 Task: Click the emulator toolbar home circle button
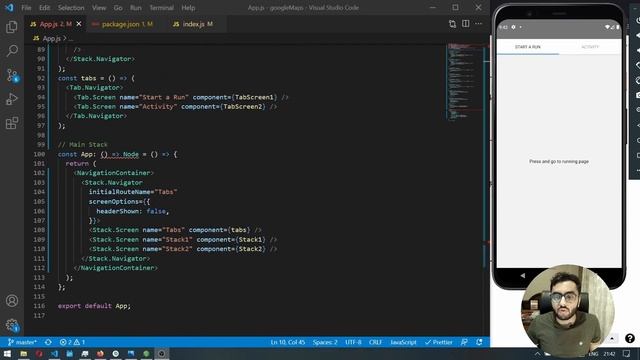[638, 140]
